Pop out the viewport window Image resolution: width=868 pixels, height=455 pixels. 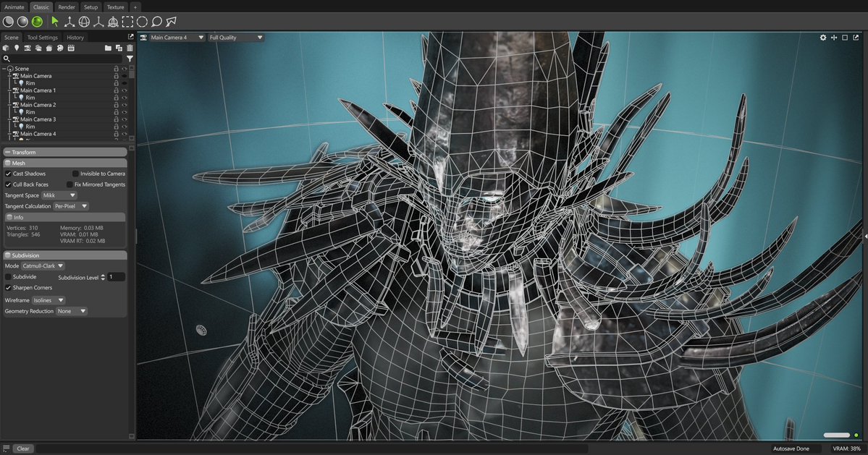tap(856, 38)
